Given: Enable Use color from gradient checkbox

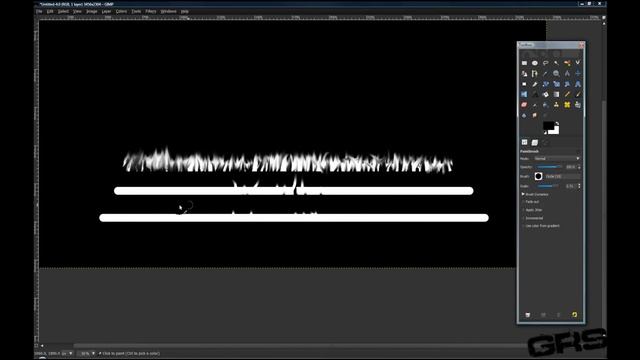Looking at the screenshot, I should (x=523, y=226).
